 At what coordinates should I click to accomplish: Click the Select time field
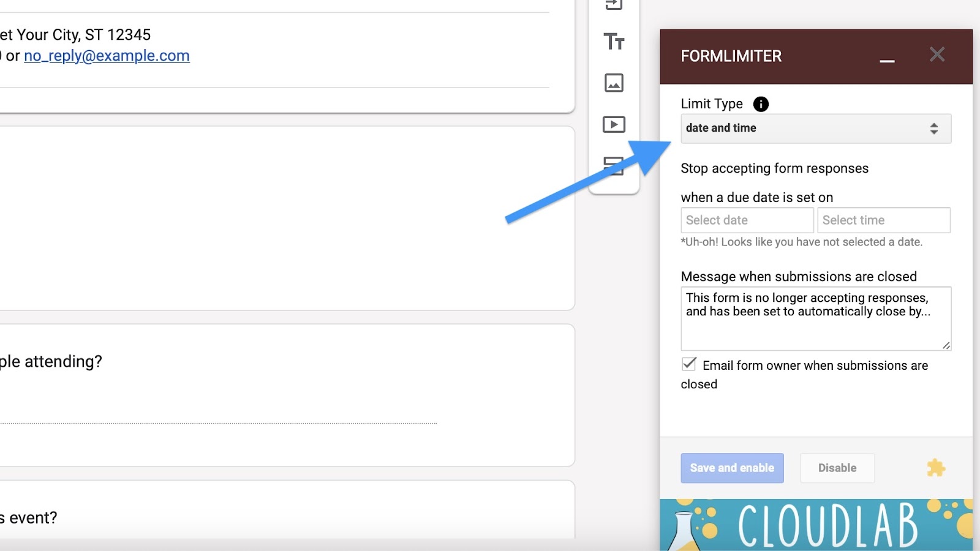pyautogui.click(x=884, y=220)
